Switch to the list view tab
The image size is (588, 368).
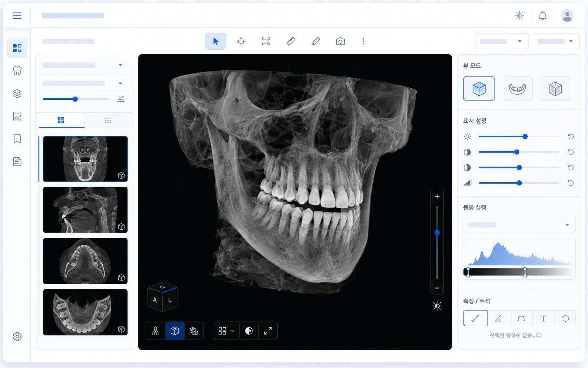pyautogui.click(x=108, y=120)
